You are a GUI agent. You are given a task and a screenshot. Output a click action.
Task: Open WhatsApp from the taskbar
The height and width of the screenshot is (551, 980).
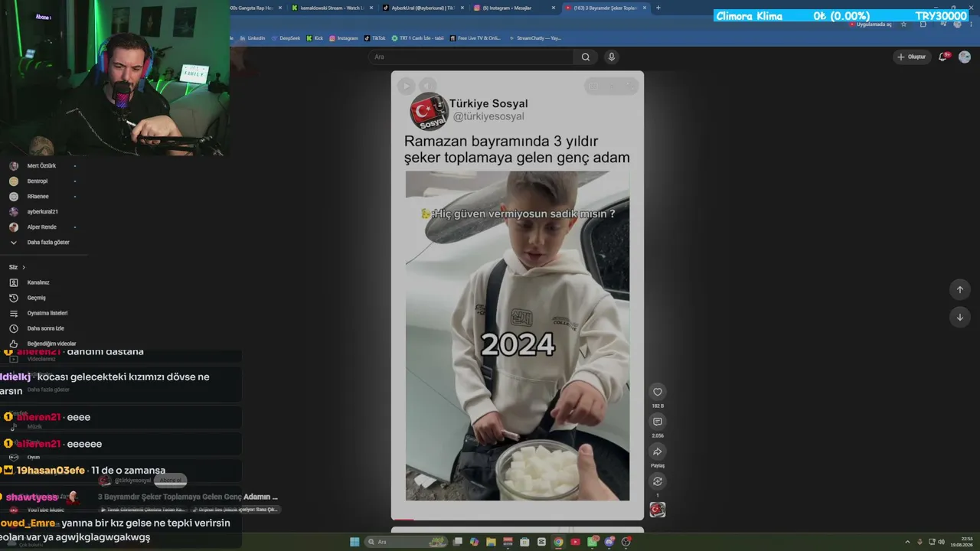[x=593, y=542]
